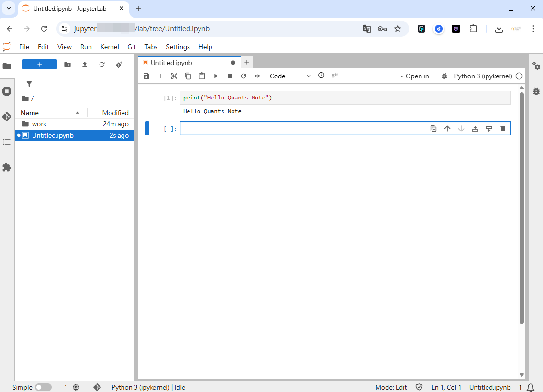Open the View menu
Viewport: 543px width, 392px height.
tap(65, 47)
